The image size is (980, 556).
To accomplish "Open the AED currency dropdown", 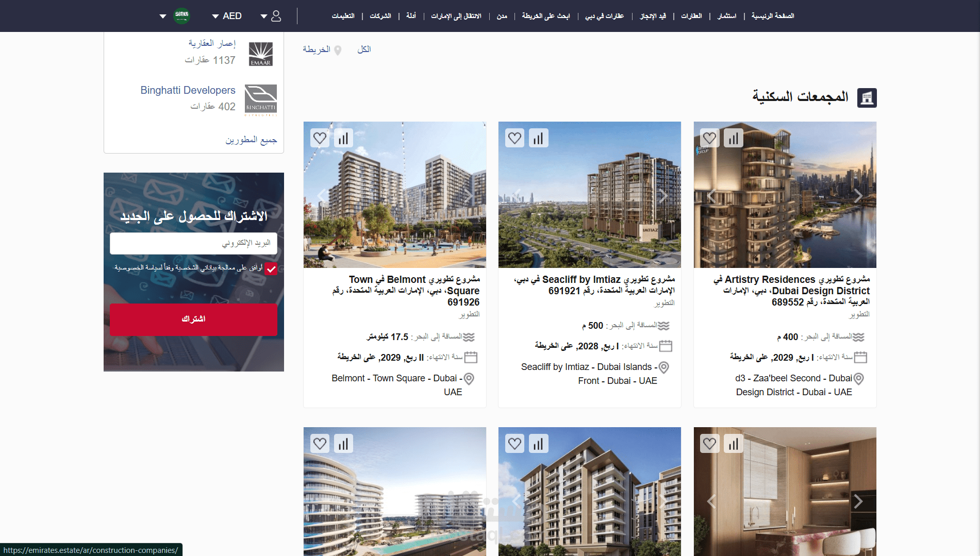I will (227, 16).
